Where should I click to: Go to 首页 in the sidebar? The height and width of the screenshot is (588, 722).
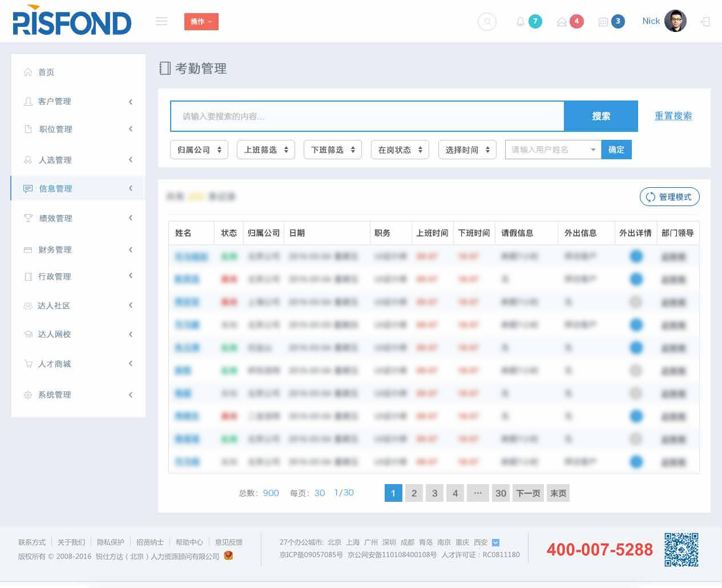pos(46,72)
